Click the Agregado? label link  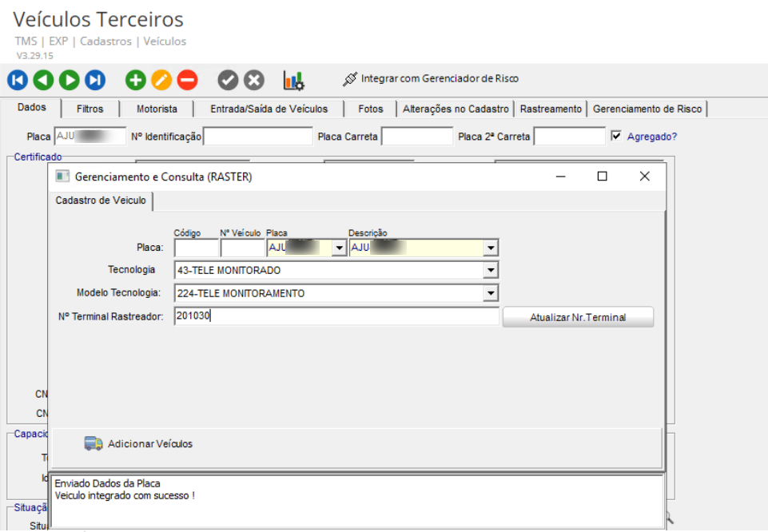[652, 137]
